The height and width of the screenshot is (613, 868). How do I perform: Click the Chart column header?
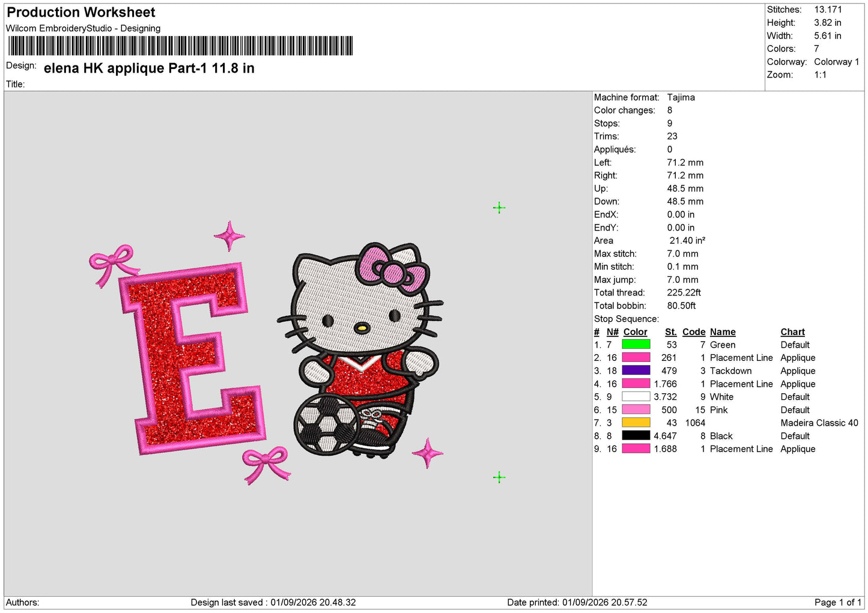pyautogui.click(x=793, y=332)
